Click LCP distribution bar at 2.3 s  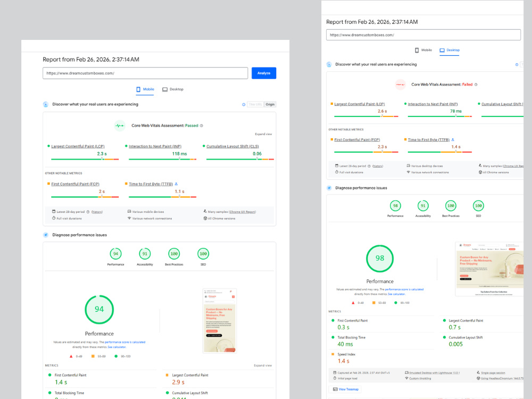click(85, 159)
